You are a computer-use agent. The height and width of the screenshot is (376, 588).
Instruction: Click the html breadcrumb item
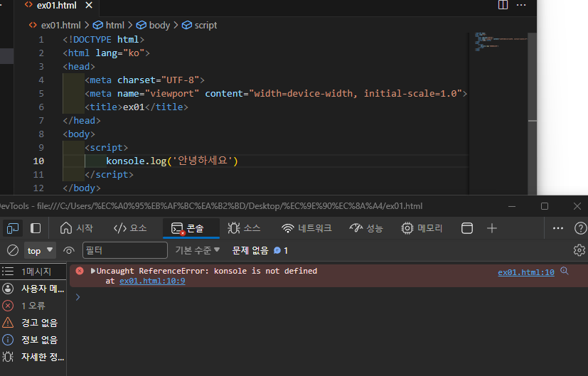tap(109, 25)
